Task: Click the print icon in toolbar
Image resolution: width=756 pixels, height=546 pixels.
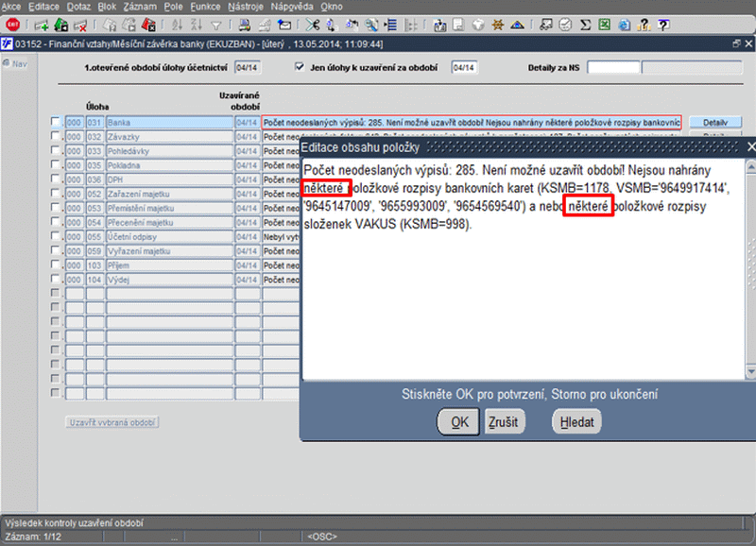Action: (x=245, y=26)
